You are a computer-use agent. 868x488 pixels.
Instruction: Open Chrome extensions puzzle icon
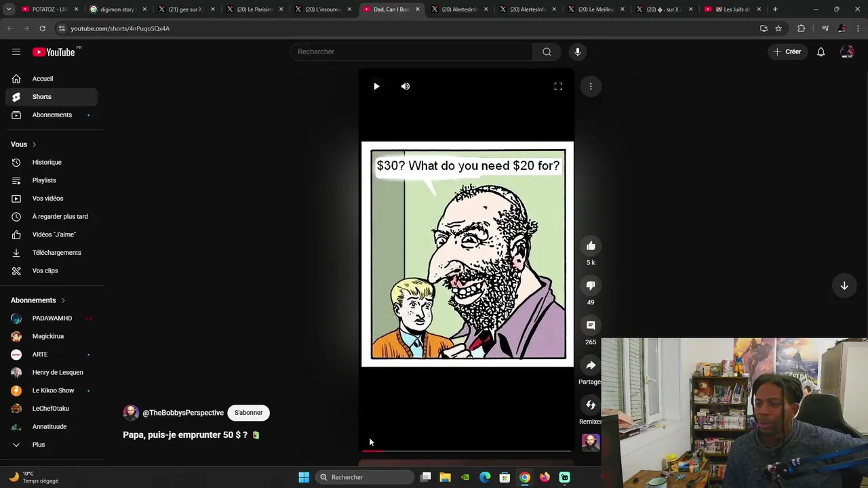(802, 28)
